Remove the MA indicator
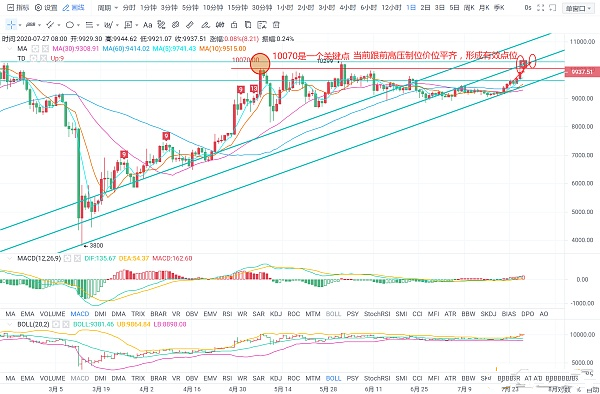Screen dimensions: 600x394 coord(45,49)
